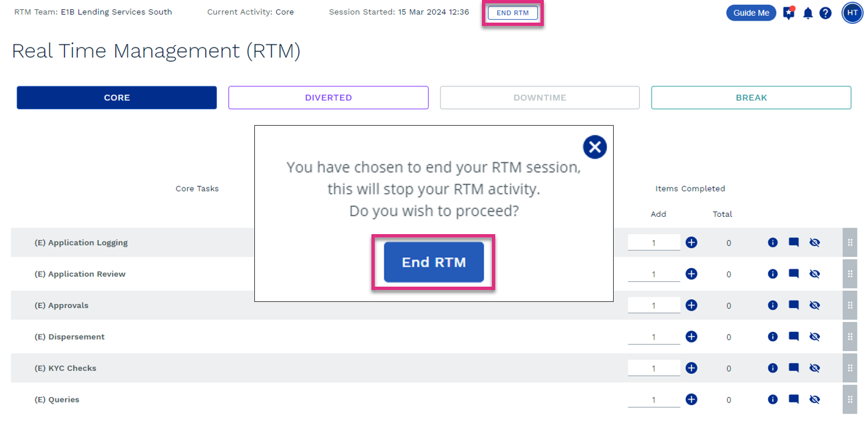Hide the Dispersement task via eye icon
Viewport: 868px width, 427px height.
(814, 337)
